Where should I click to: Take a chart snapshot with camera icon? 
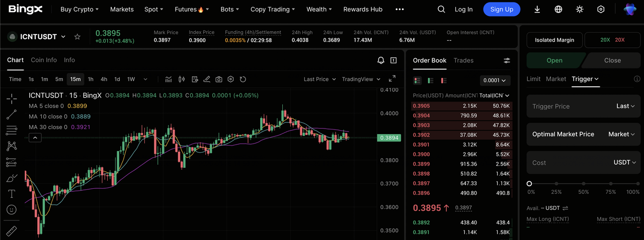(219, 79)
